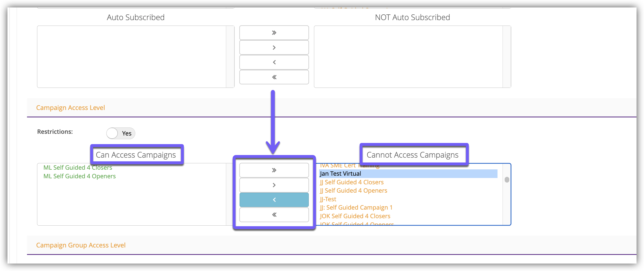Viewport: 644px width, 271px height.
Task: Select Jan Test Virtual in Cannot Access list
Action: (340, 174)
